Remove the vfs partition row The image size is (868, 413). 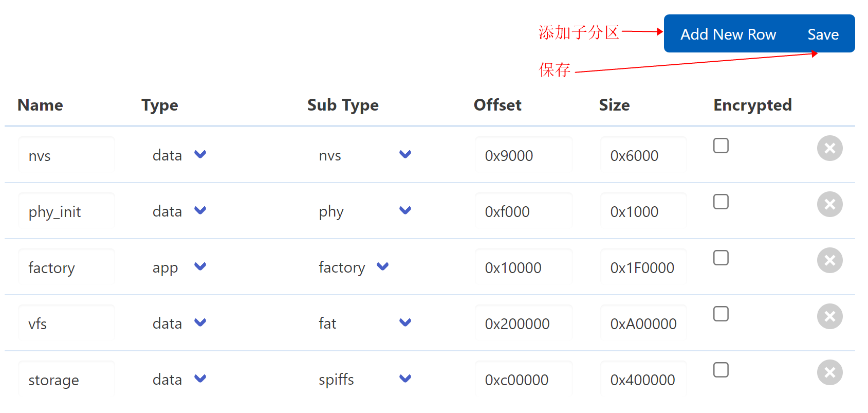829,316
